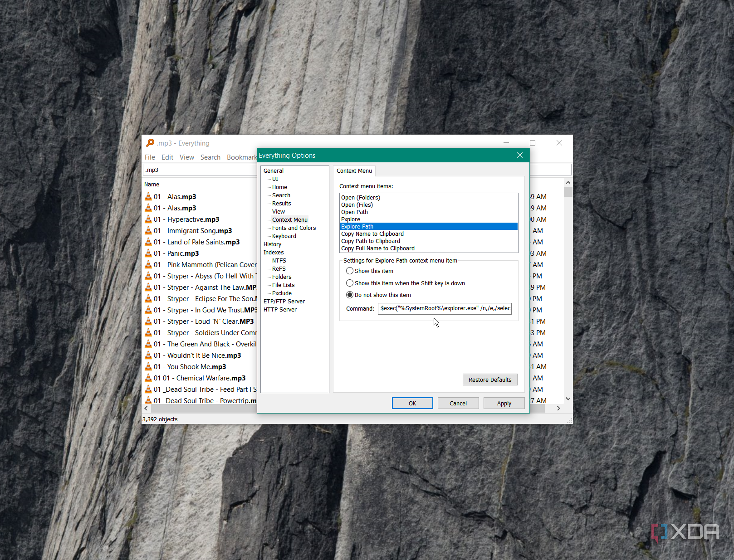Image resolution: width=734 pixels, height=560 pixels.
Task: Click VLC icon beside Immigrant Song.mp3
Action: point(148,230)
